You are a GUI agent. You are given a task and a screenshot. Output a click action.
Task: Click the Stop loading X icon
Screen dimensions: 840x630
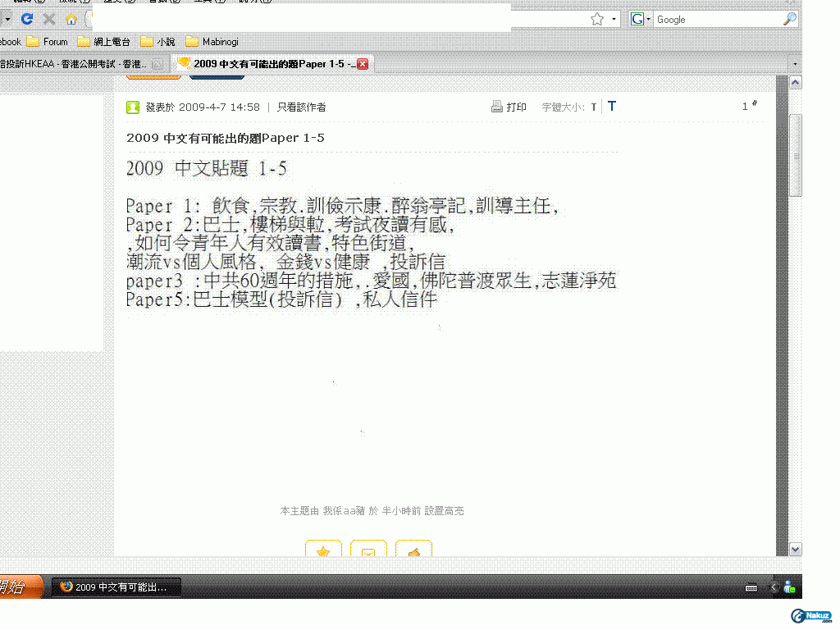pos(49,20)
